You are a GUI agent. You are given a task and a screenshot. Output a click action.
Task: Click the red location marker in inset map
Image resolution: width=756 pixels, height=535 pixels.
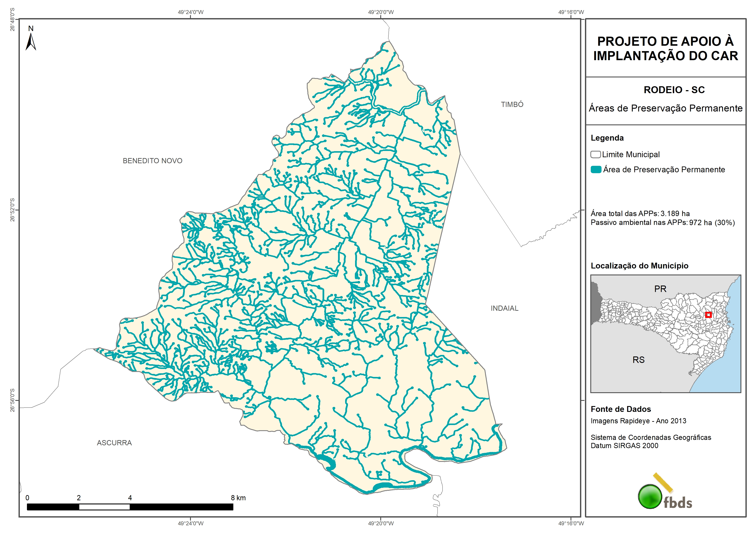(x=709, y=315)
